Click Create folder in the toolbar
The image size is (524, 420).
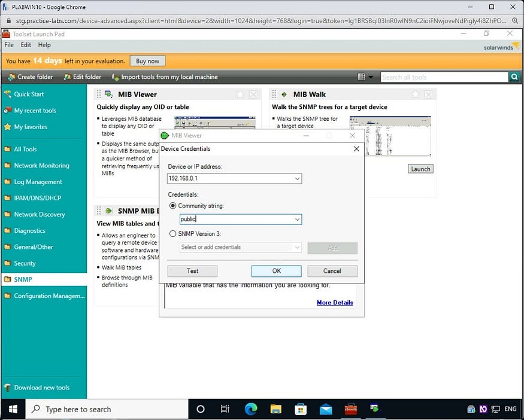tap(31, 77)
